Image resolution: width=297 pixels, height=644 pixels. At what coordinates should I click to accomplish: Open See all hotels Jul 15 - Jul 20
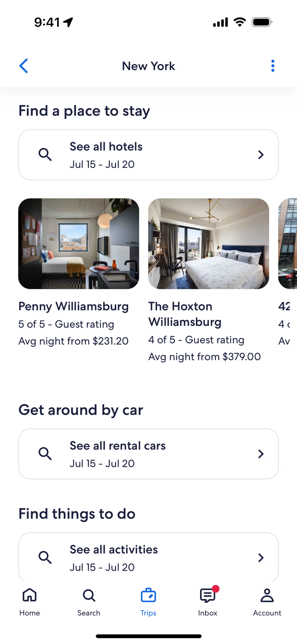[x=148, y=155]
